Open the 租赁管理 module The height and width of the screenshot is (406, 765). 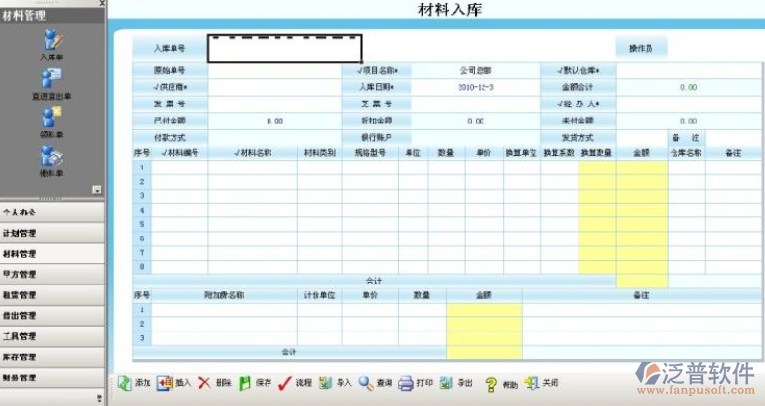pyautogui.click(x=52, y=295)
